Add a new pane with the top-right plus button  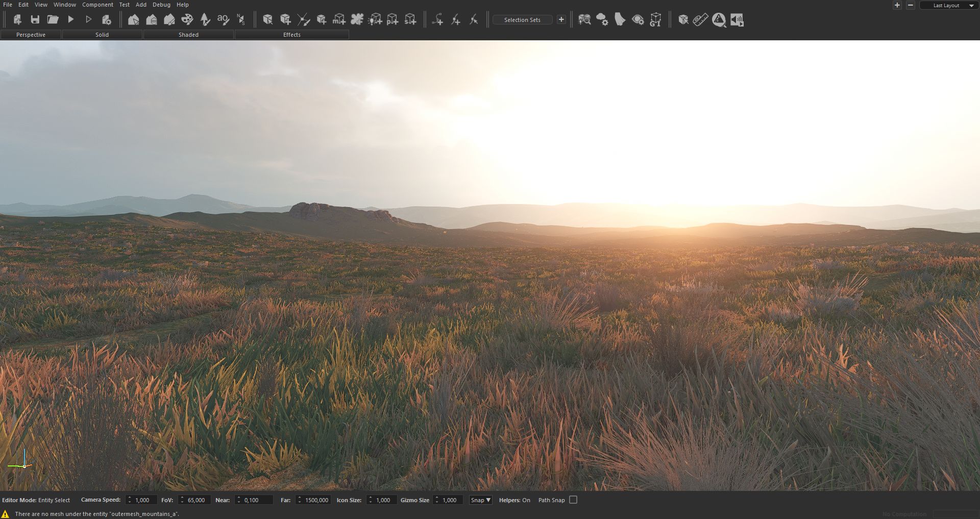click(x=897, y=5)
